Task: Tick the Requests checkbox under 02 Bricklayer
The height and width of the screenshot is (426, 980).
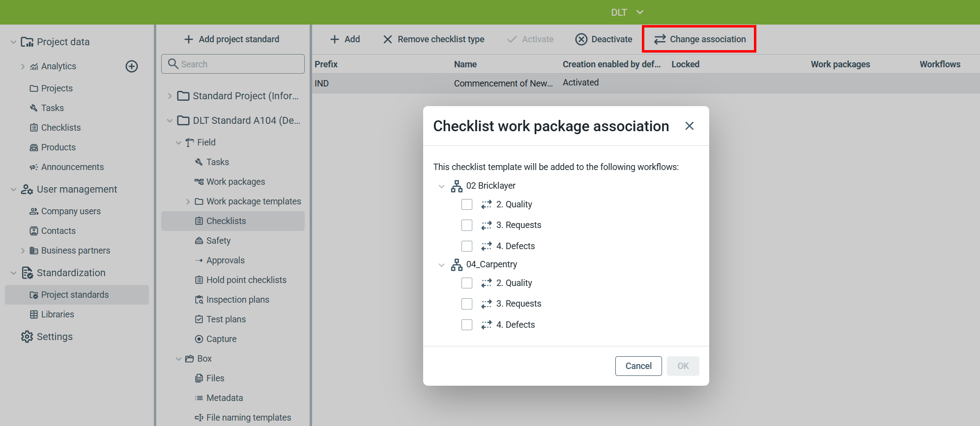Action: point(467,225)
